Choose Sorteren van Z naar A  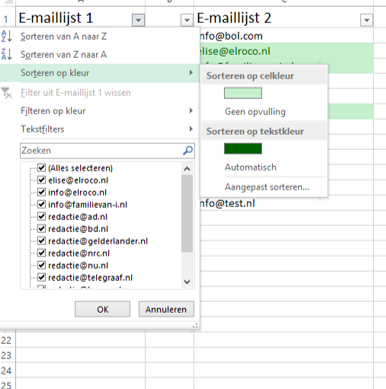[99, 54]
